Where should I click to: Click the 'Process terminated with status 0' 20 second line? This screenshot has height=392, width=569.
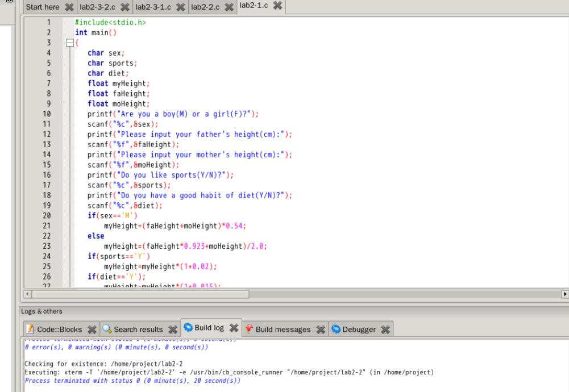[132, 381]
